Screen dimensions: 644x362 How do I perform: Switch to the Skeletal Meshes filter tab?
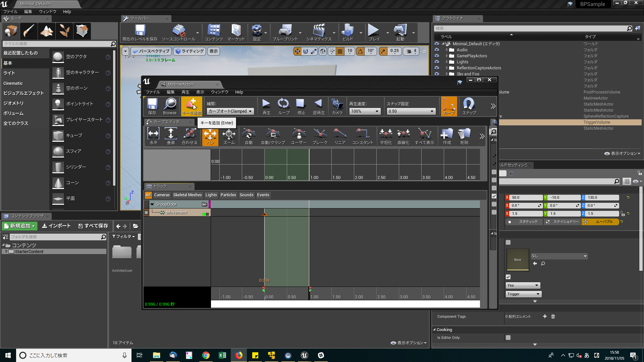pyautogui.click(x=187, y=195)
